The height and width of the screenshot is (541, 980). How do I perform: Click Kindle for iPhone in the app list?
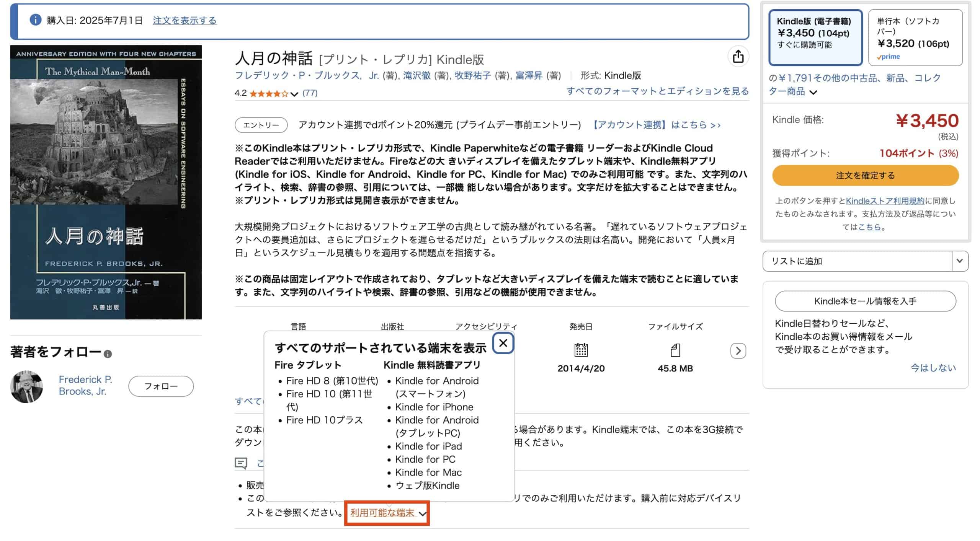434,407
